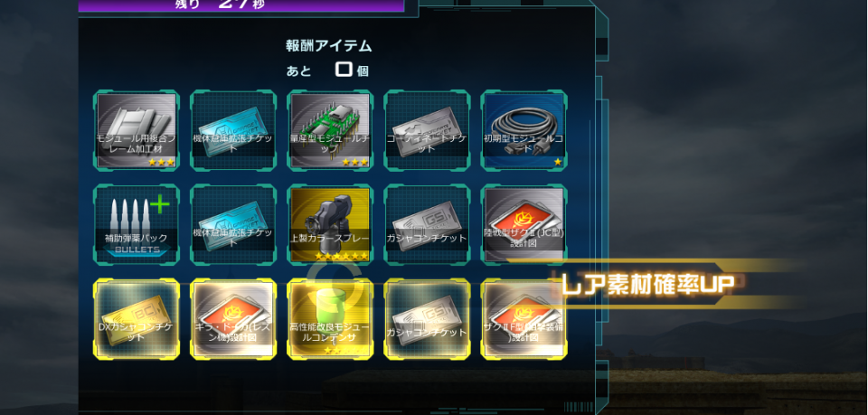Click the 報酬アイテム heading text
The width and height of the screenshot is (868, 415).
(x=329, y=46)
